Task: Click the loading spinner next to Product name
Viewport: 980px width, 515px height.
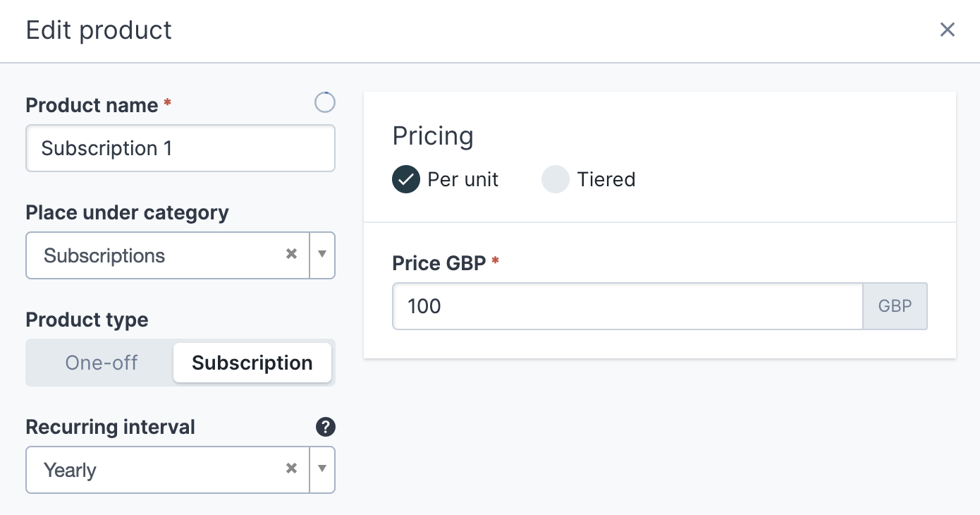Action: coord(325,103)
